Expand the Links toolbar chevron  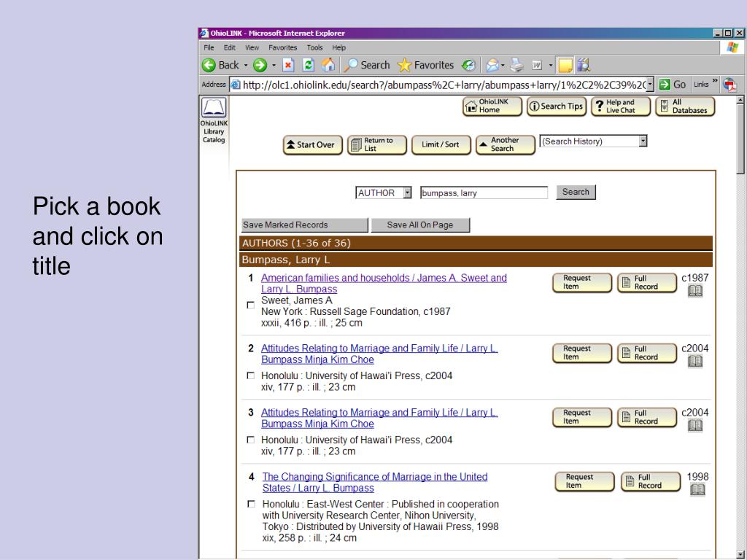(x=715, y=81)
